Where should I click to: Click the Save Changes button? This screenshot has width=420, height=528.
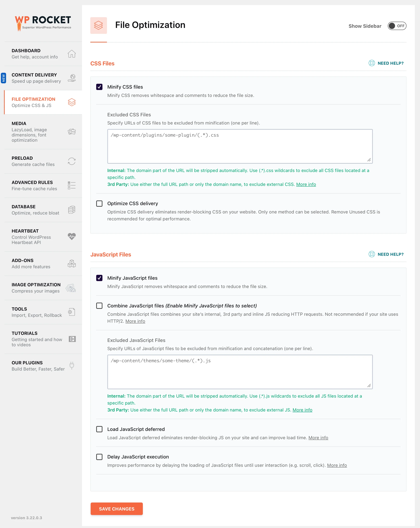[x=117, y=509]
